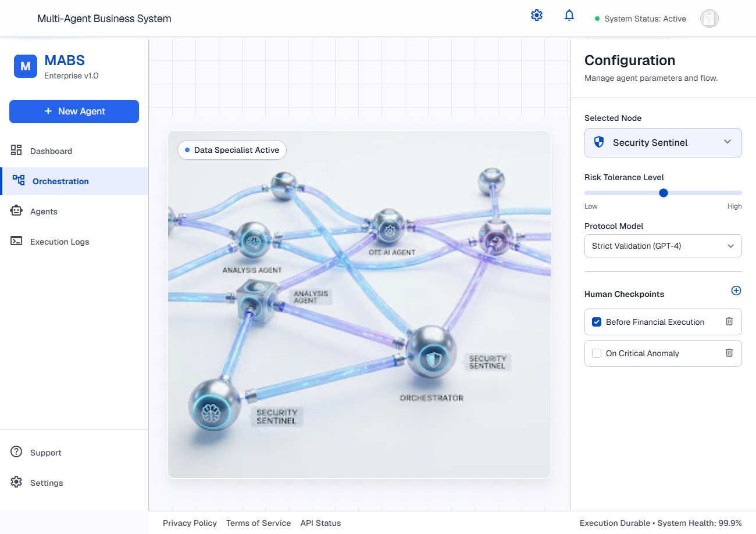Click the Data Specialist Active badge
Screen dimensions: 756x534
[232, 150]
